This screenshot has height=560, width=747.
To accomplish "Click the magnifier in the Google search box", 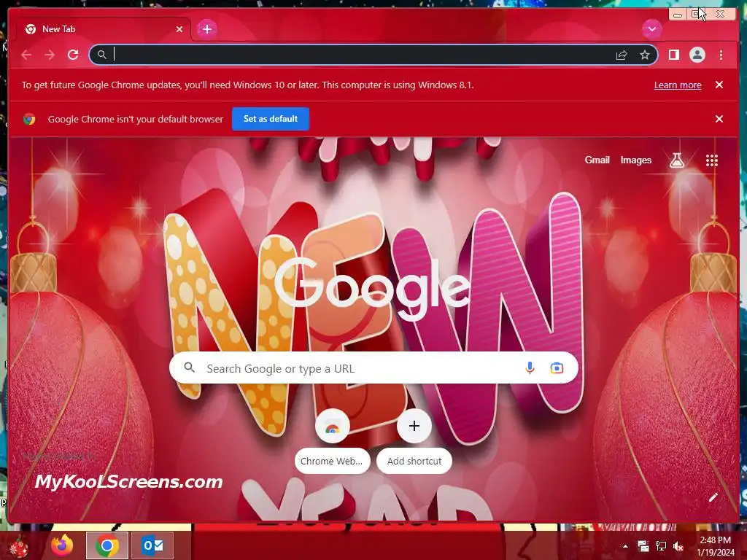I will coord(189,367).
